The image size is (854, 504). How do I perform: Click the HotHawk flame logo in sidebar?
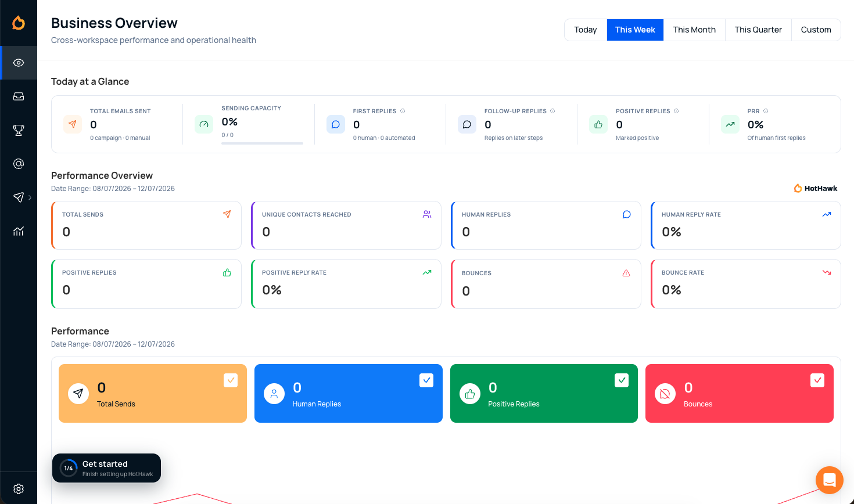click(x=19, y=23)
